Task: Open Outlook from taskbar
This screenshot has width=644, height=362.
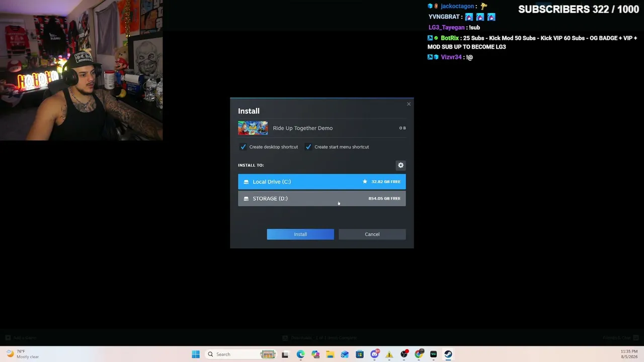Action: click(345, 354)
